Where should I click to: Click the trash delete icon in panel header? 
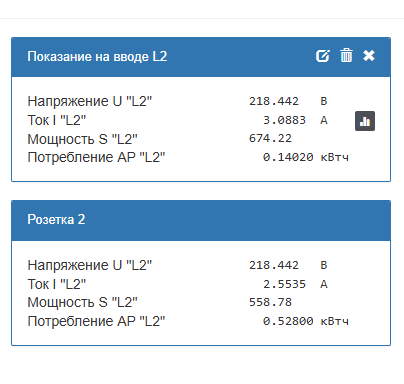pyautogui.click(x=346, y=55)
